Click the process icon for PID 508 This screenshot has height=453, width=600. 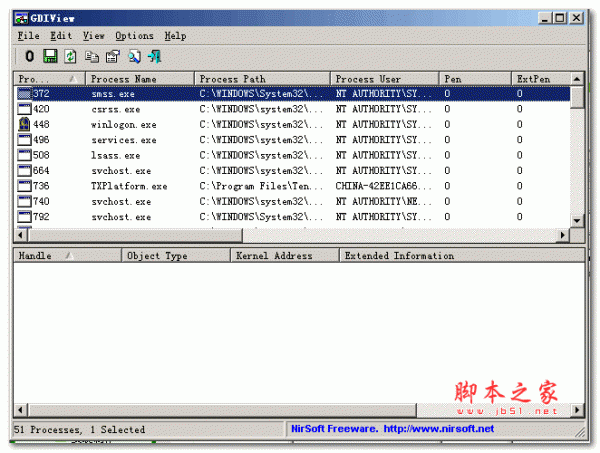tap(24, 155)
